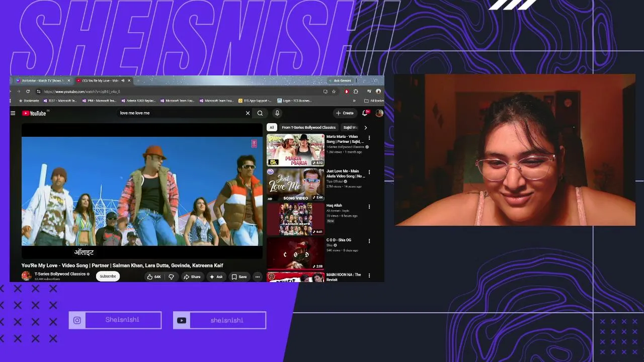Viewport: 644px width, 362px height.
Task: Show more filter chips with the right arrow
Action: tap(365, 128)
